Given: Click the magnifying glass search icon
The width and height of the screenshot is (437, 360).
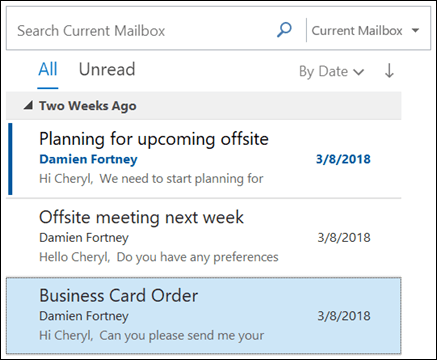Looking at the screenshot, I should pos(284,30).
